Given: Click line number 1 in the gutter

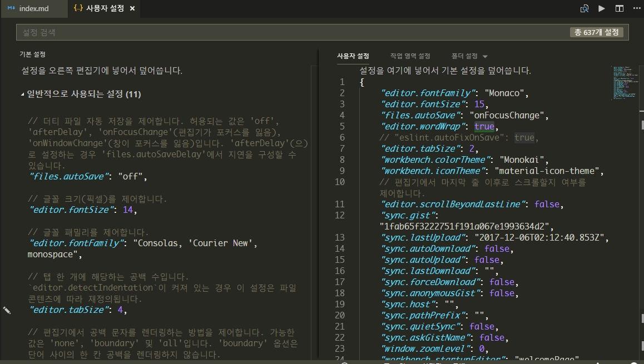Looking at the screenshot, I should point(341,82).
